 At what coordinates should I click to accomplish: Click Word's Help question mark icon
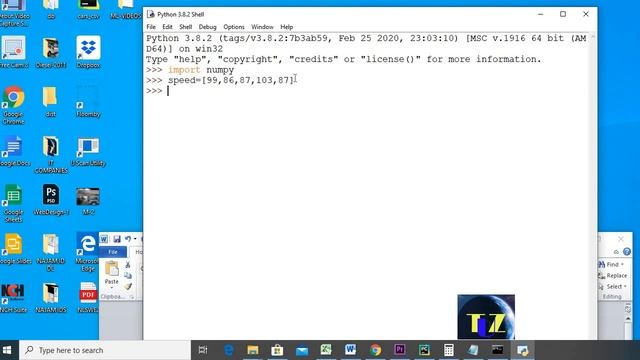[x=627, y=252]
